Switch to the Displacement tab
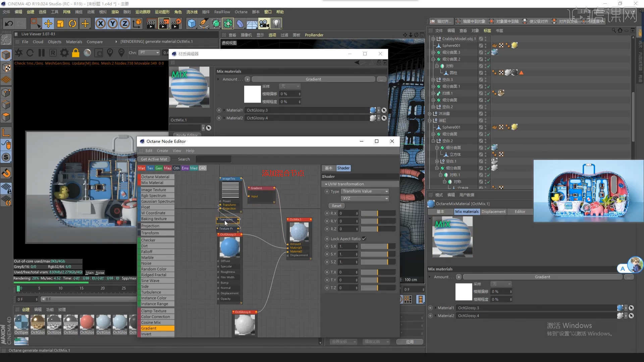Screen dimensions: 644x362 [493, 212]
